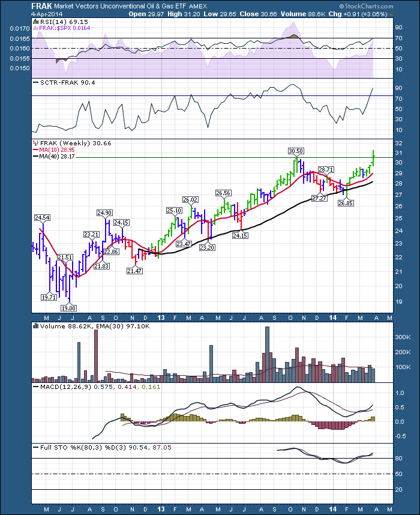Click the 100K volume axis label
Viewport: 420px width, 515px height.
coord(403,367)
